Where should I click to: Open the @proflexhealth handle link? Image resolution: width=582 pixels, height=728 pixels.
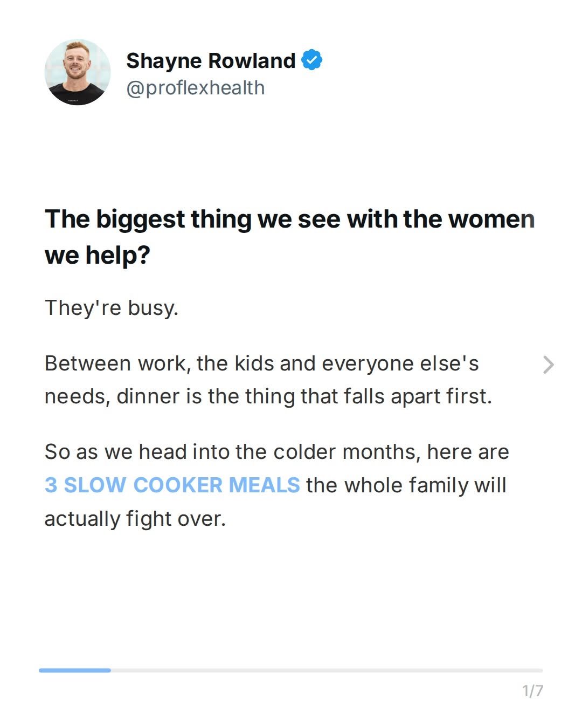coord(196,88)
